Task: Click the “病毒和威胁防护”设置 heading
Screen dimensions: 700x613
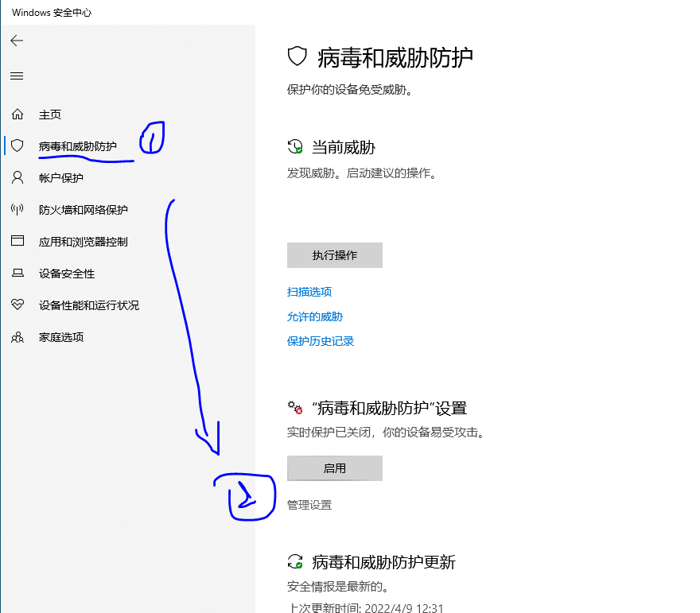Action: (x=389, y=408)
